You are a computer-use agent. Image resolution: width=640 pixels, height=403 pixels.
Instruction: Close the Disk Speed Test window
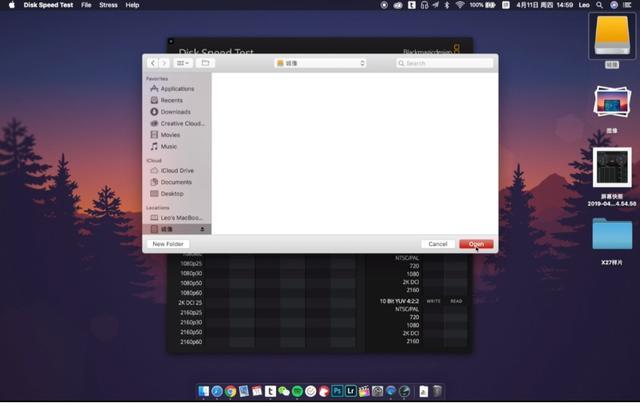[171, 41]
